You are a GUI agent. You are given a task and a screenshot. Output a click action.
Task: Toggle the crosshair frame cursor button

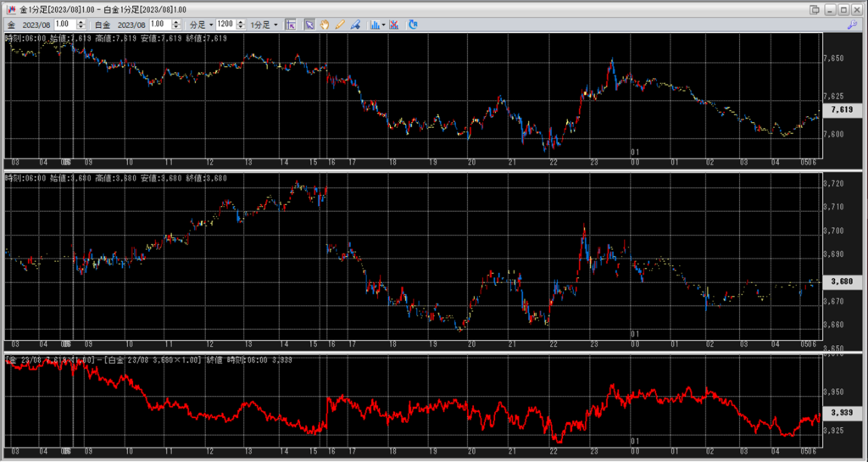coord(290,25)
